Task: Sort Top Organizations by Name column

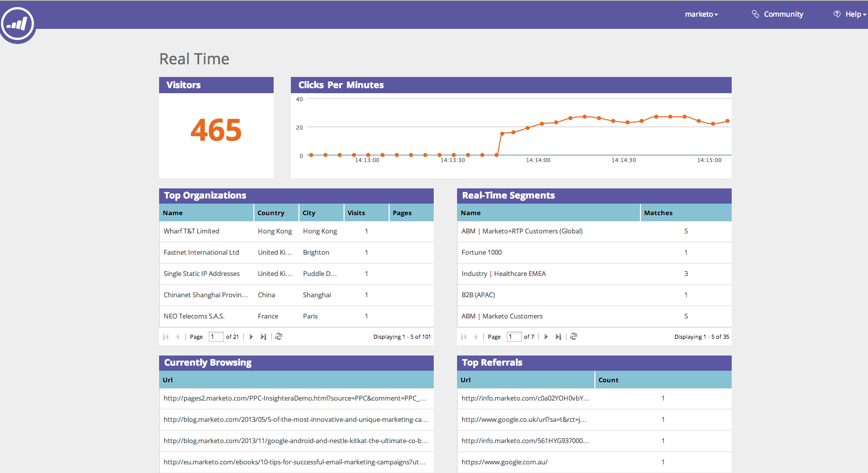Action: (206, 213)
